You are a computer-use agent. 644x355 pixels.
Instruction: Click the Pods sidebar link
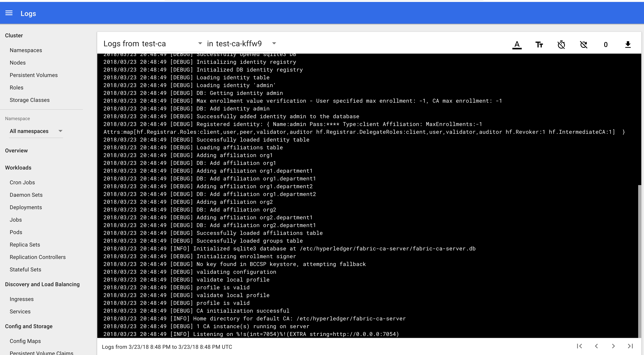(15, 232)
